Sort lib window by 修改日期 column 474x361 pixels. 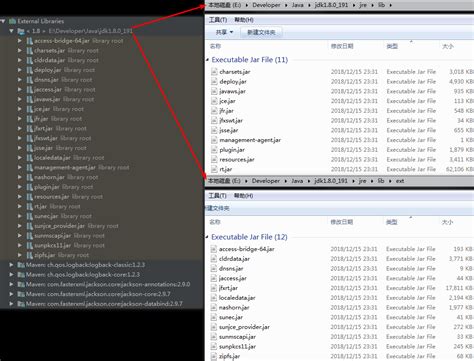342,46
